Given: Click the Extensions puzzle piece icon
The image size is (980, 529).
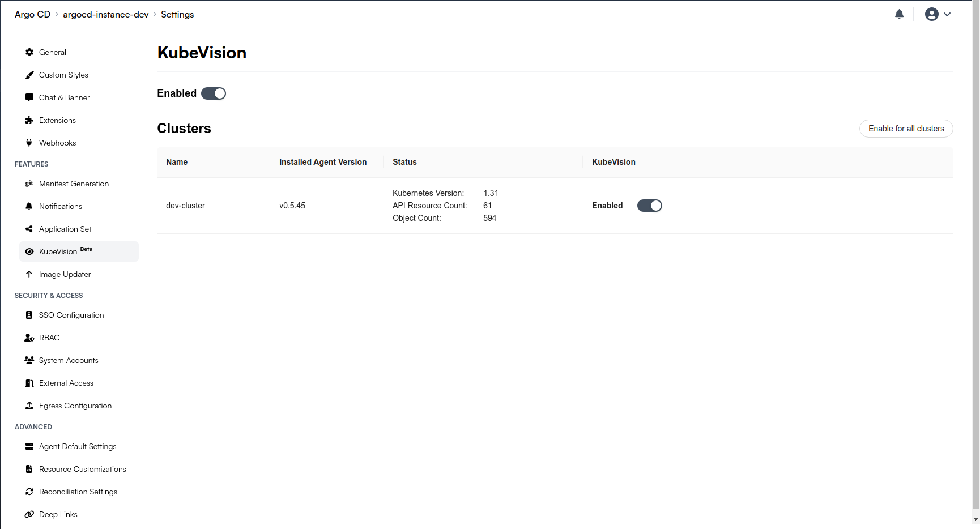Looking at the screenshot, I should tap(29, 120).
